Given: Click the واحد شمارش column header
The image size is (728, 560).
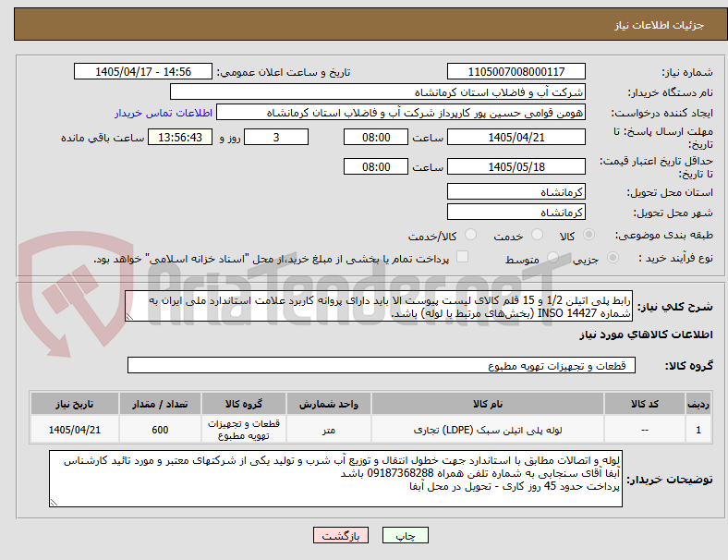Looking at the screenshot, I should pos(329,404).
